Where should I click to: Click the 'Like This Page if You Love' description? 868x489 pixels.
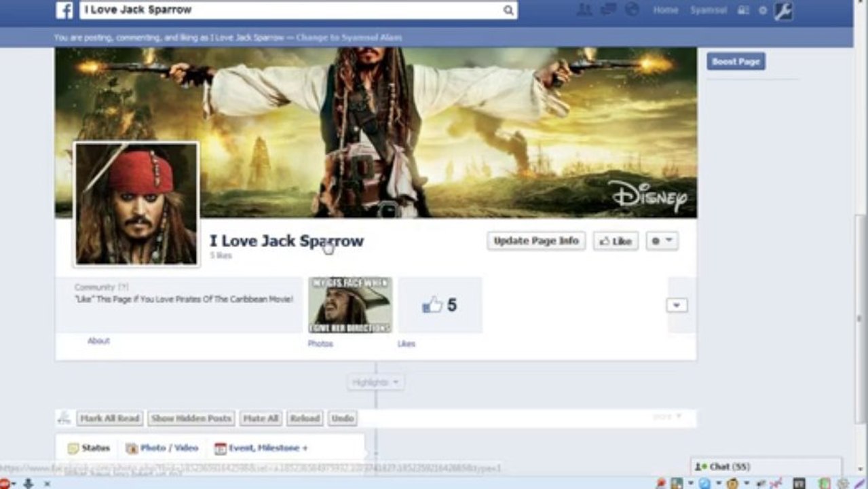[184, 299]
